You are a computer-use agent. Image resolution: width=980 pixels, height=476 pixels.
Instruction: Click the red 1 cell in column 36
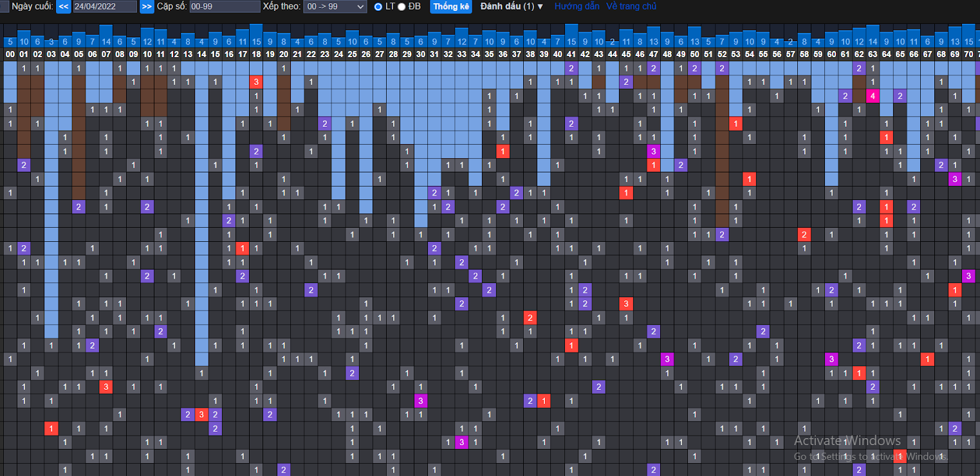(x=503, y=151)
